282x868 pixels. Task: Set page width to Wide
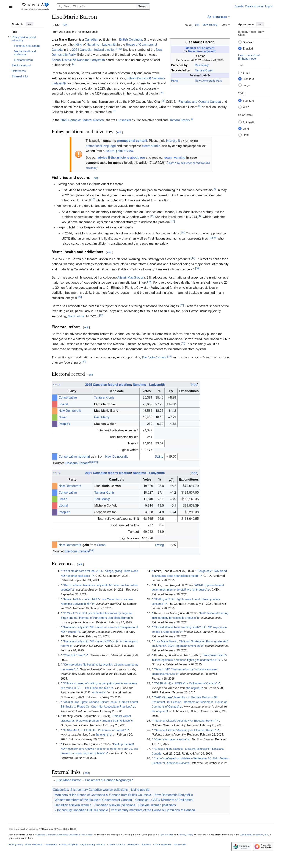tap(240, 107)
